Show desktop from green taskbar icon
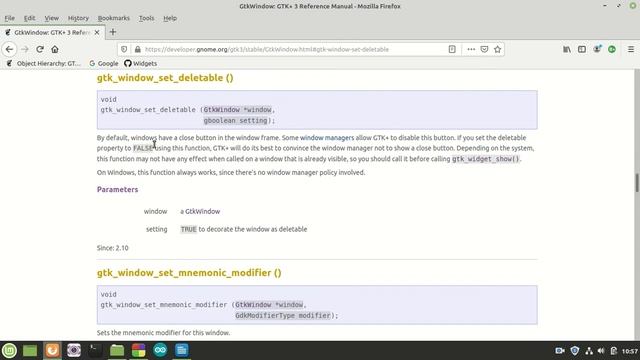Image resolution: width=640 pixels, height=360 pixels. tap(30, 350)
